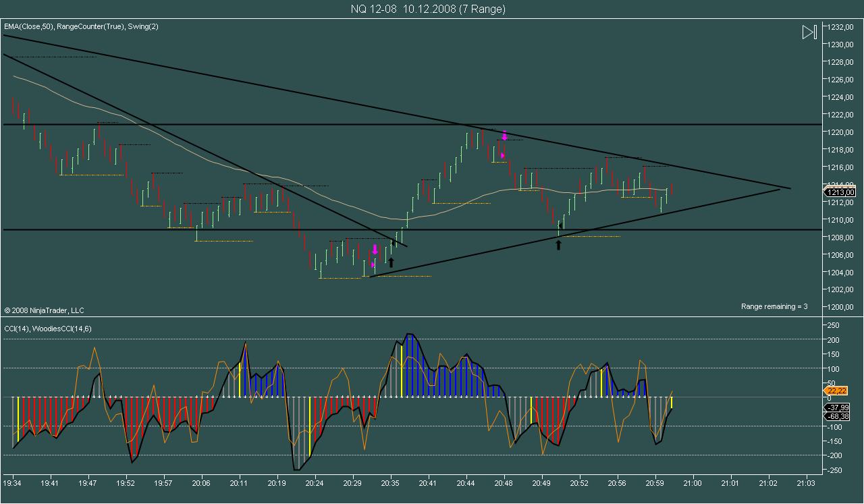Click the 1226,00 price axis label

(x=842, y=80)
